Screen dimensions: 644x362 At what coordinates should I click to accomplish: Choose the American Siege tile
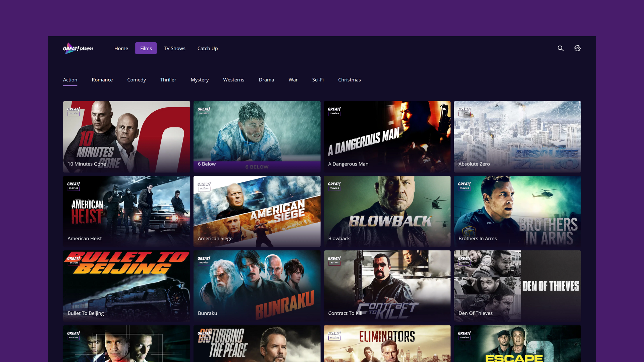click(257, 212)
